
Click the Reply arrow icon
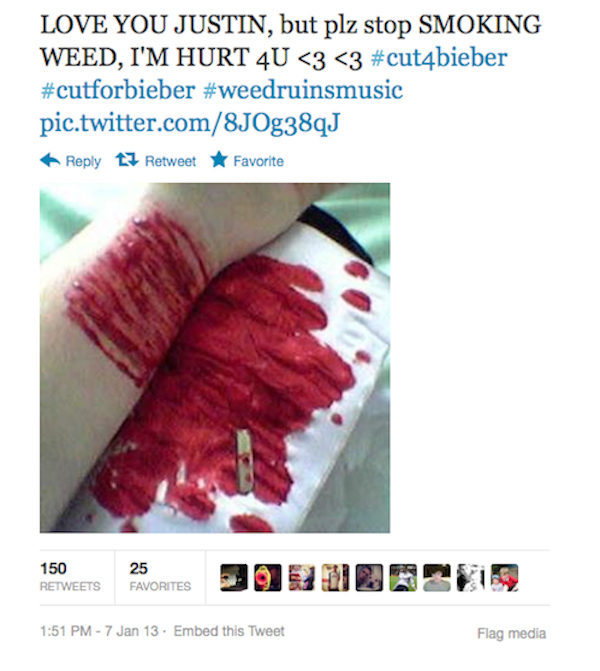[x=50, y=160]
